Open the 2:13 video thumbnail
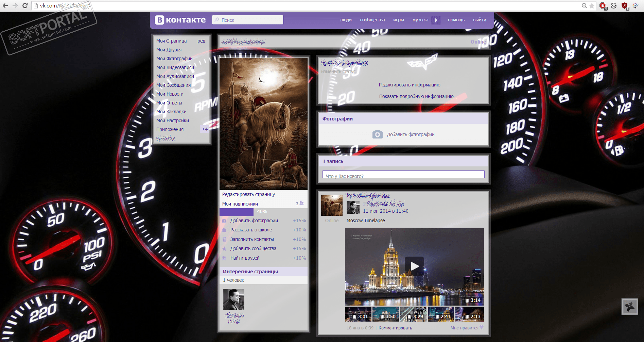The image size is (644, 342). pyautogui.click(x=469, y=314)
